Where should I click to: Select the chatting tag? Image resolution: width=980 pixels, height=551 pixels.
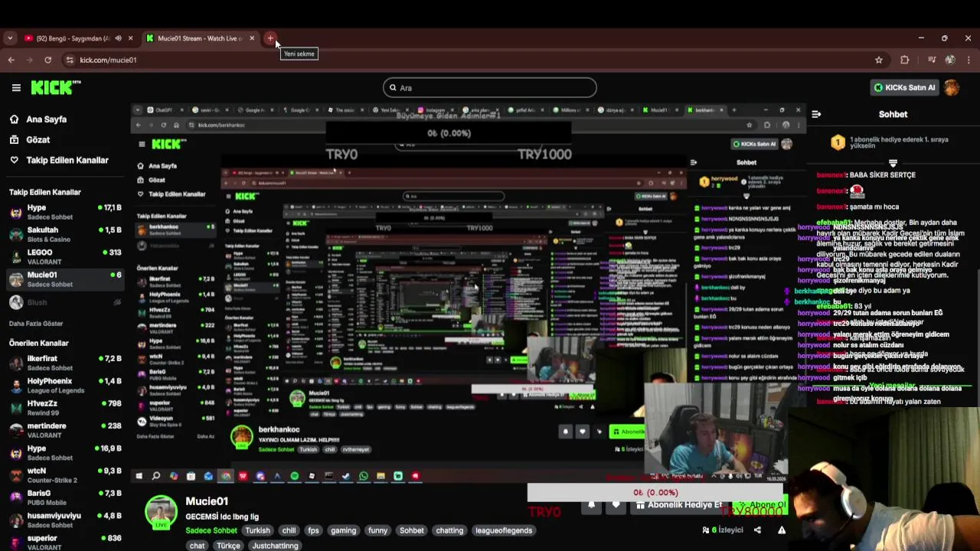click(x=449, y=530)
